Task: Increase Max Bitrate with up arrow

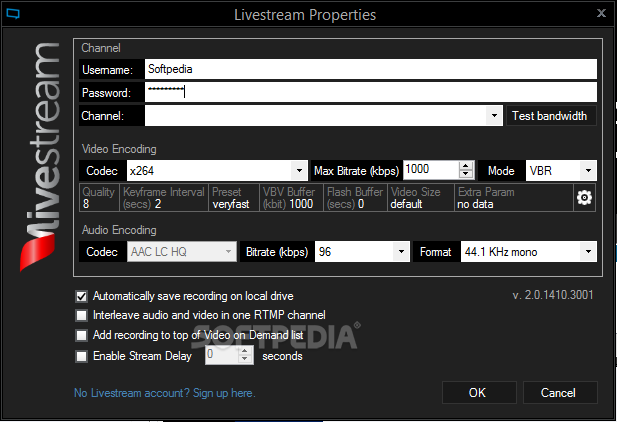Action: pyautogui.click(x=466, y=165)
